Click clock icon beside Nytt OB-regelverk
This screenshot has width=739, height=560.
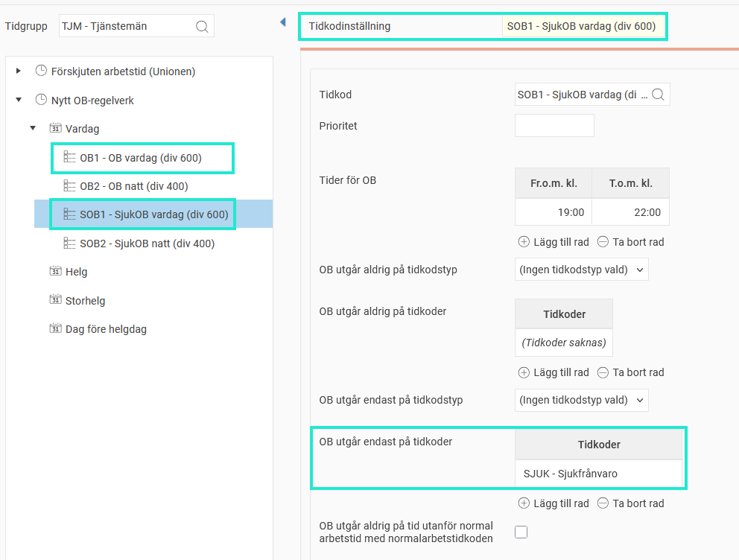[x=41, y=100]
